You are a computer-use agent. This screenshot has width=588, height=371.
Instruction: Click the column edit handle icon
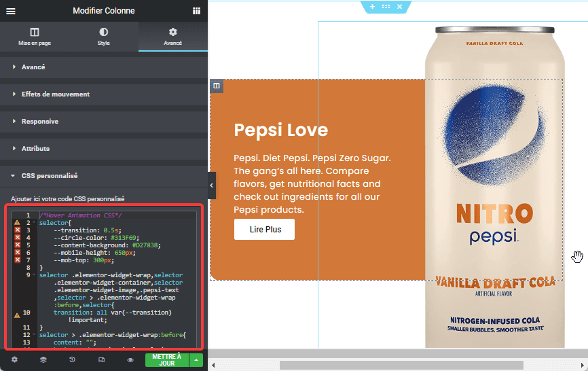(x=217, y=86)
